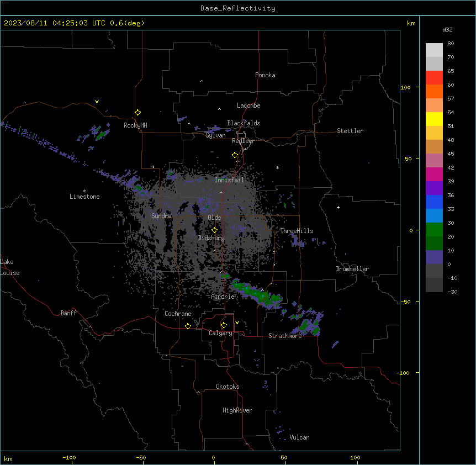Pick the red 60-65 dBZ legend swatch
Screen dimensions: 476x465
point(434,78)
